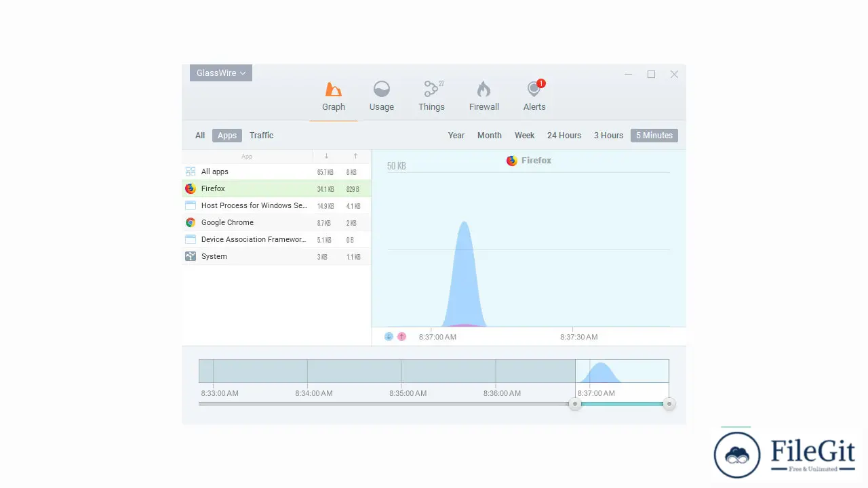868x488 pixels.
Task: Select Device Association Framework row
Action: tap(276, 240)
